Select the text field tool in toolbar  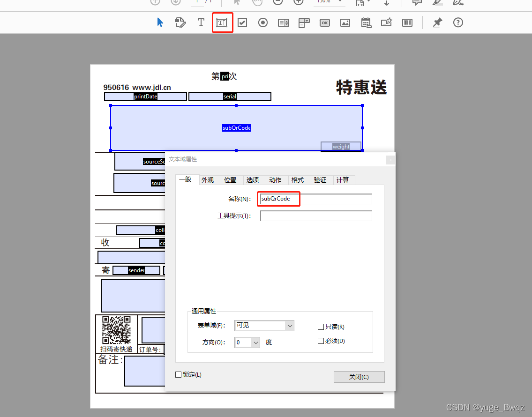[222, 22]
